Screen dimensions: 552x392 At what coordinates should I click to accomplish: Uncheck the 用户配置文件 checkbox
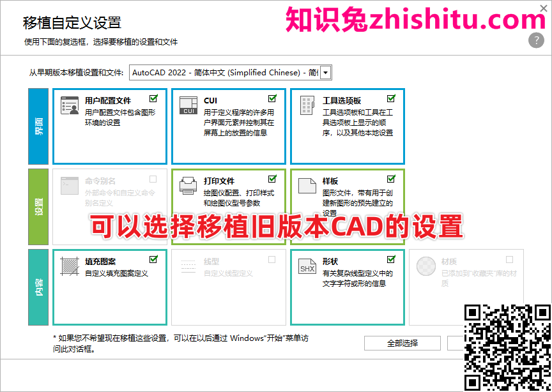point(153,98)
